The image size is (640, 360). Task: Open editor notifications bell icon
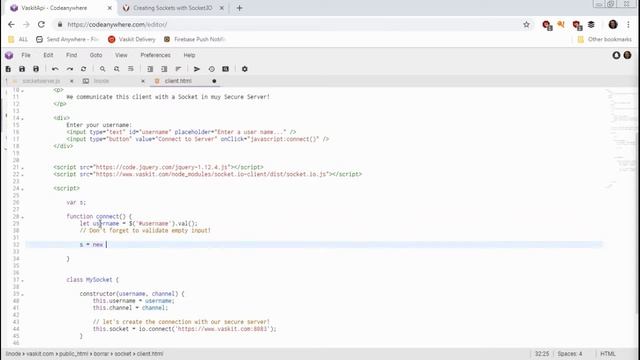coord(616,55)
